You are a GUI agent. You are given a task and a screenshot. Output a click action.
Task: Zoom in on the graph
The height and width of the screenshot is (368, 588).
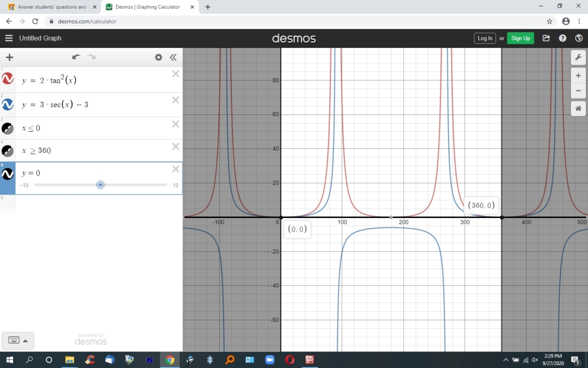578,75
